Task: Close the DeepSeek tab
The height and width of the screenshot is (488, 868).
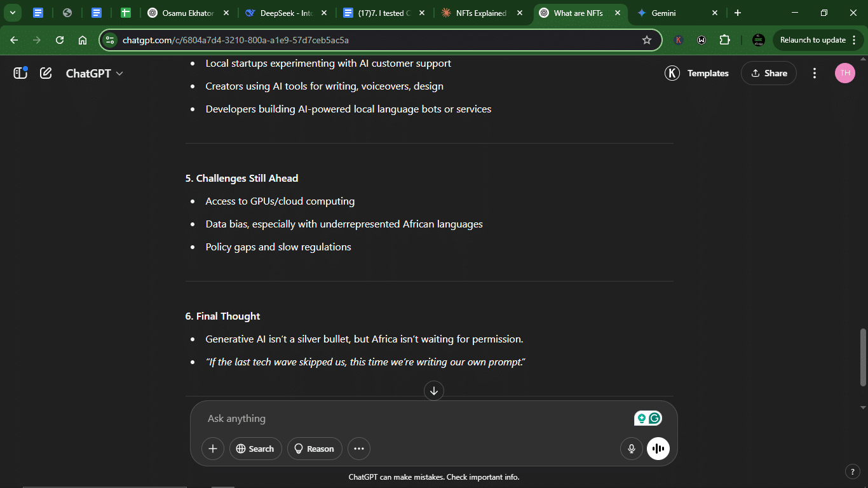Action: click(325, 13)
